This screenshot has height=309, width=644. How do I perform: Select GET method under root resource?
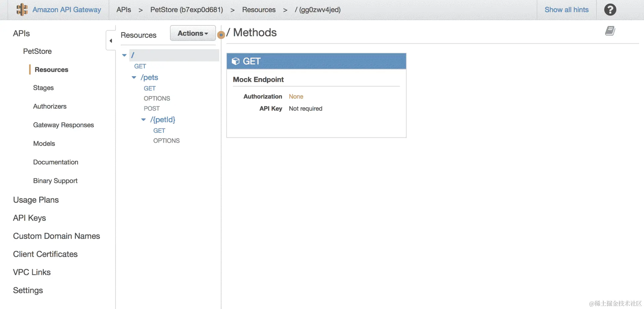[x=140, y=66]
